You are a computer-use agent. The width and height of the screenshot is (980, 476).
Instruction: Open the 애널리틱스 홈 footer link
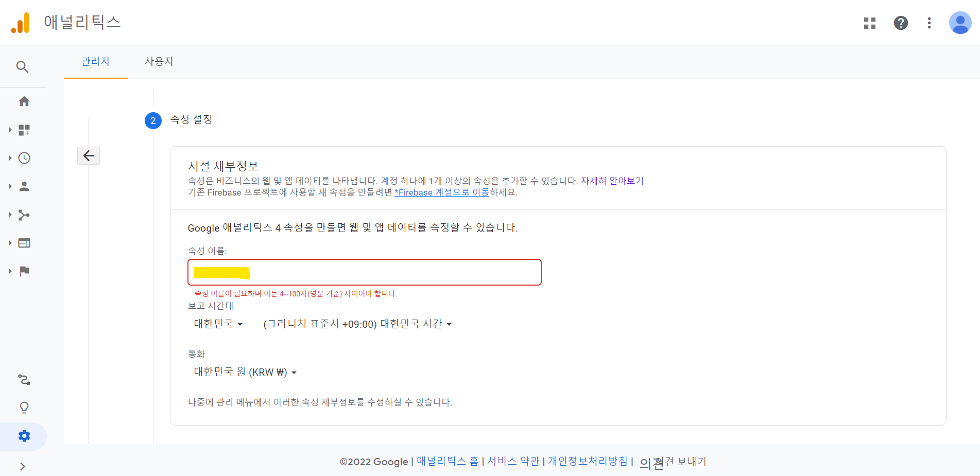click(448, 461)
